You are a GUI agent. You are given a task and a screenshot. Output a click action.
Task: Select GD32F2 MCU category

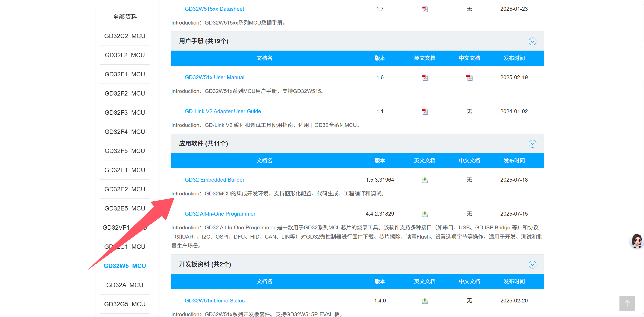(125, 93)
